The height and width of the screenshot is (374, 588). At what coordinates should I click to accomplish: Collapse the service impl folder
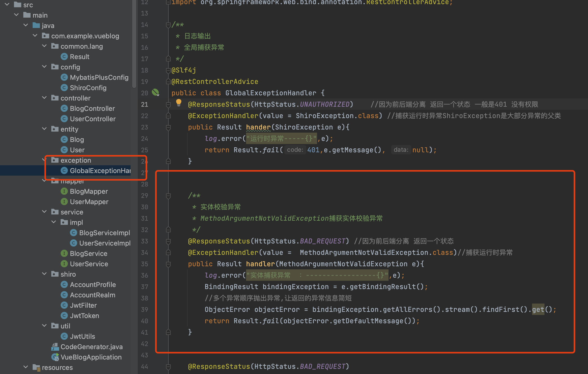(54, 222)
